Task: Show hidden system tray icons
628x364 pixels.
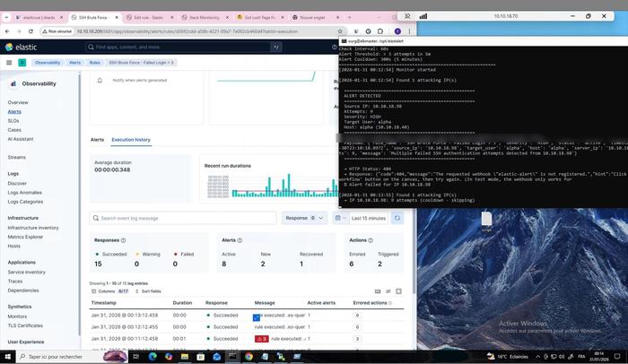Action: (537, 357)
